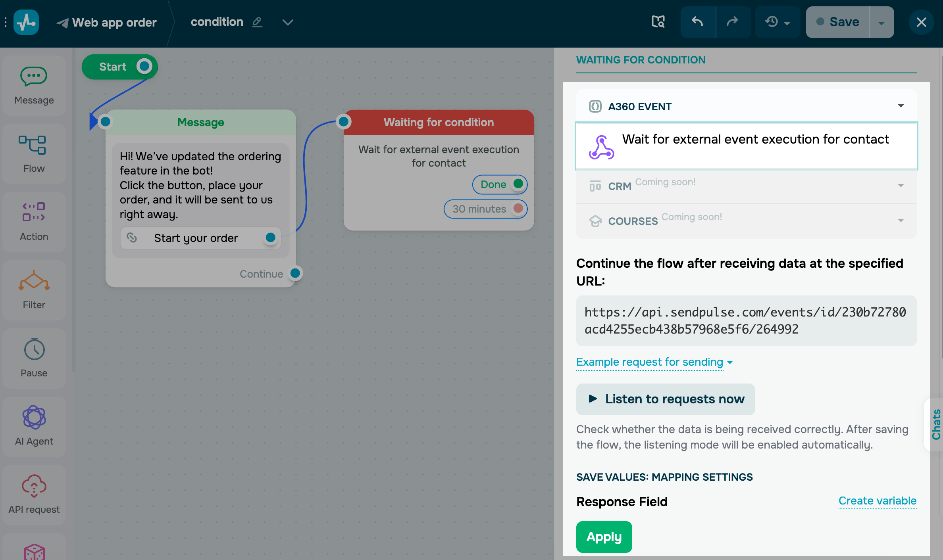Add a Message block from sidebar

point(34,85)
